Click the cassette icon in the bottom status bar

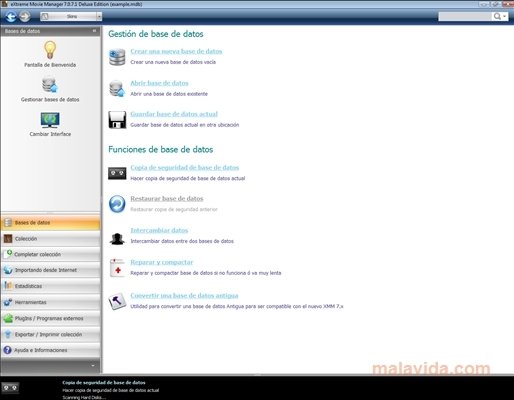click(10, 388)
